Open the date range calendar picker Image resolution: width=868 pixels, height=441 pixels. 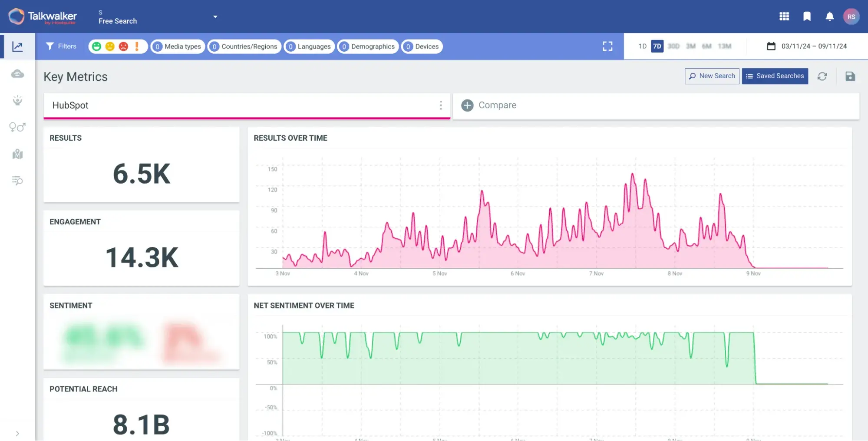(x=807, y=46)
